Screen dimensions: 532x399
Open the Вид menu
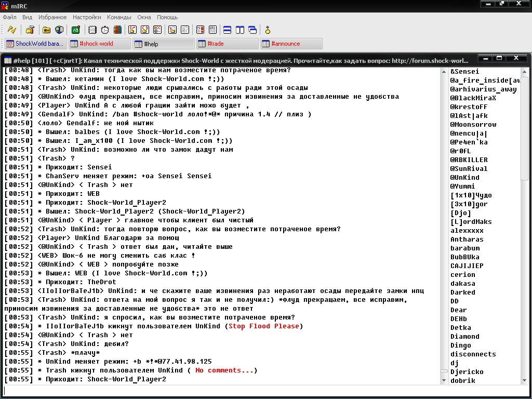pyautogui.click(x=27, y=17)
